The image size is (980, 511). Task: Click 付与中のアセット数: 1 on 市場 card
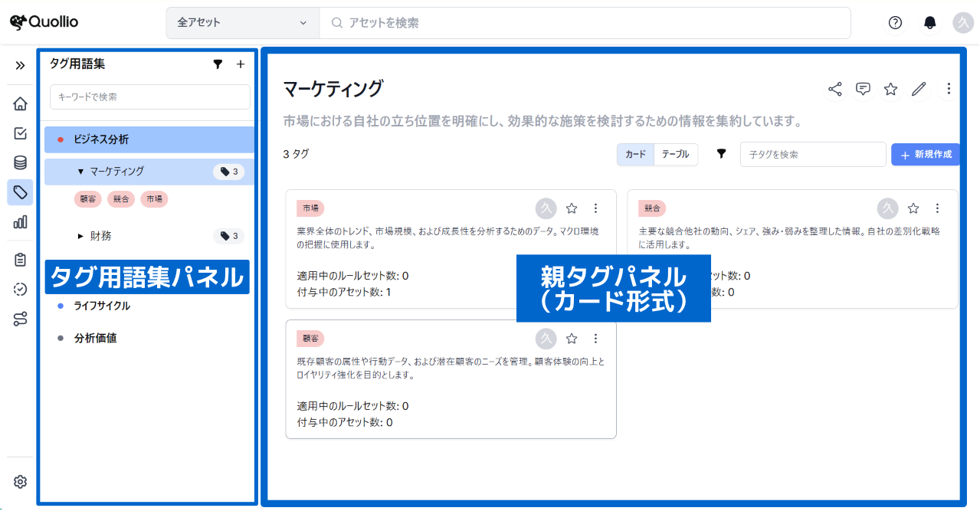point(344,292)
